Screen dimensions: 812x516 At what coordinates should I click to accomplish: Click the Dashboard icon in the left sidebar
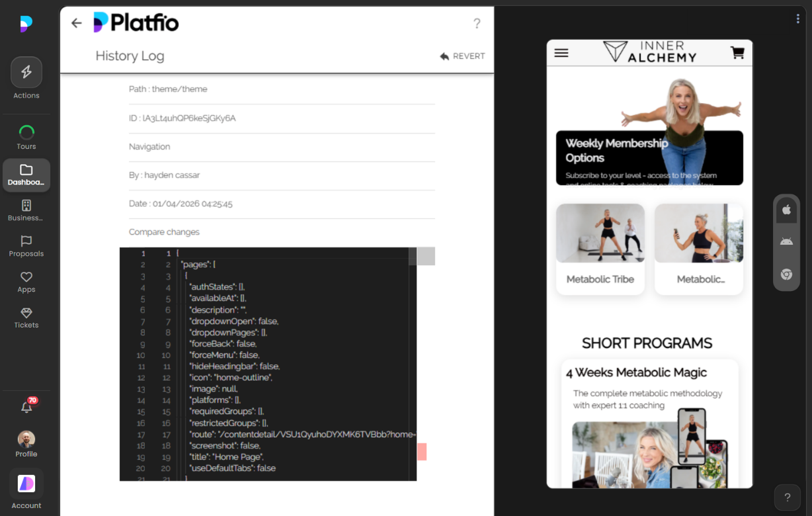[26, 171]
